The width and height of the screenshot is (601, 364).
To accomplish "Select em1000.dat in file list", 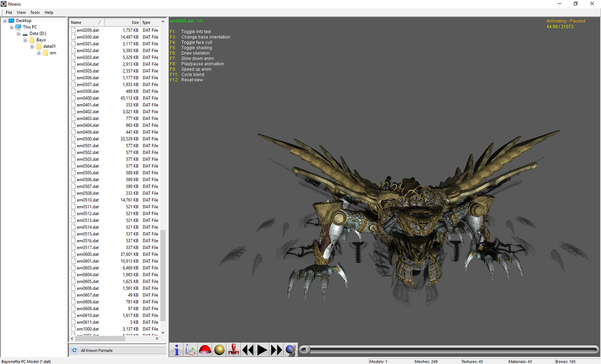I will click(x=88, y=329).
